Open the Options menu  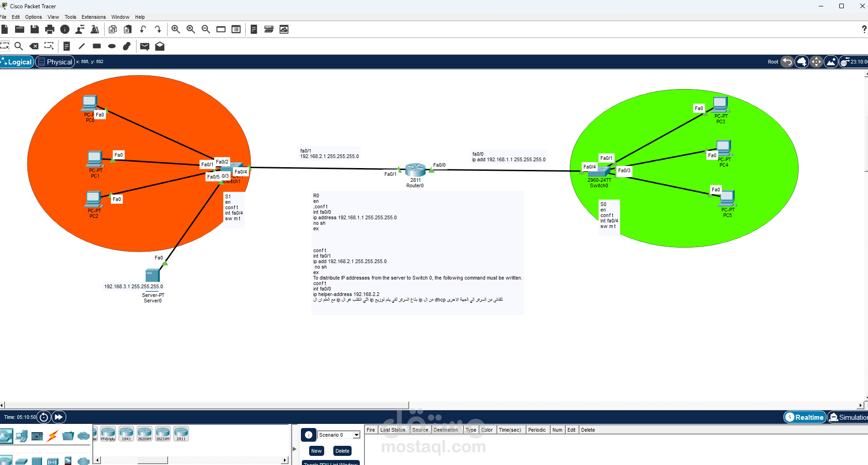point(33,17)
